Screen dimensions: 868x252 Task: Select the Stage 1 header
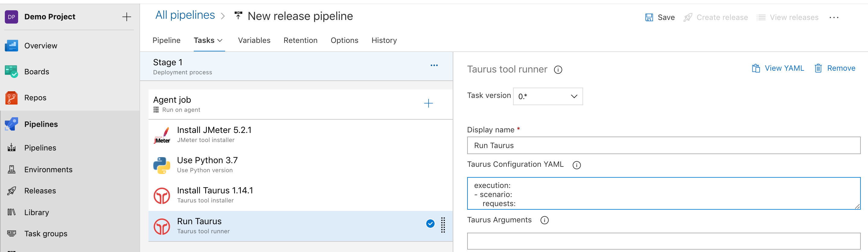(296, 66)
